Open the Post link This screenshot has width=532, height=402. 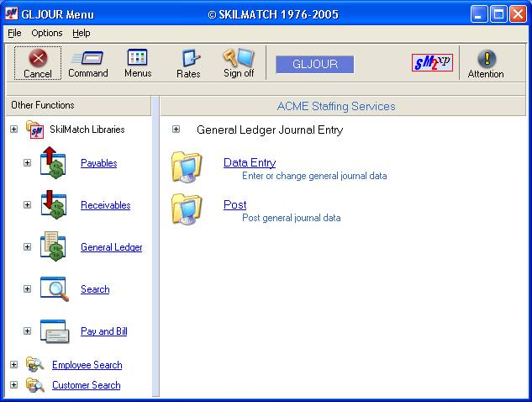[x=234, y=204]
